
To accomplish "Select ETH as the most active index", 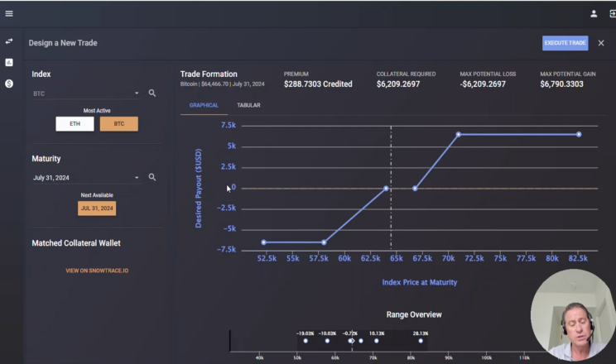I will click(75, 124).
